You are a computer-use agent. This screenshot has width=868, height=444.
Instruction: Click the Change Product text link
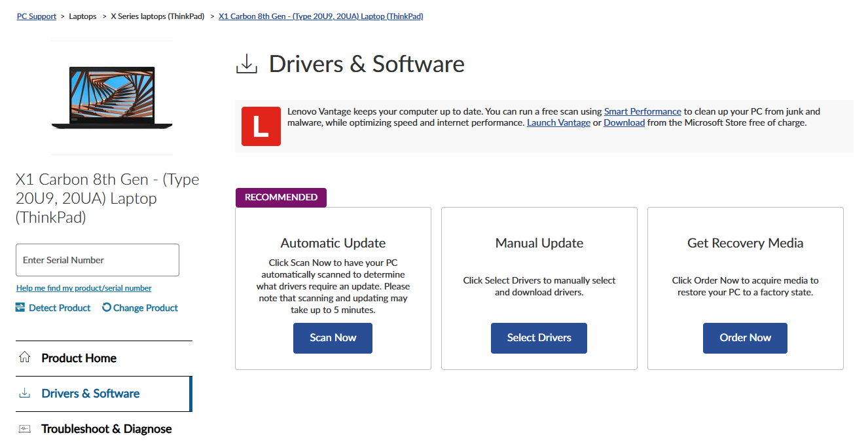pos(145,308)
